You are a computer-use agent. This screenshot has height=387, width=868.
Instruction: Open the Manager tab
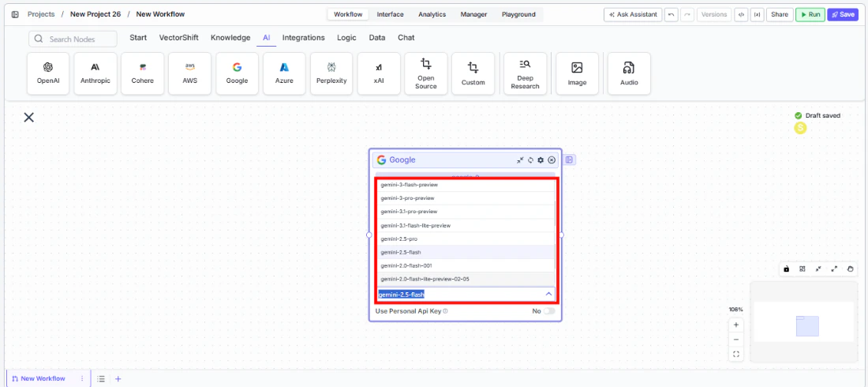coord(474,14)
